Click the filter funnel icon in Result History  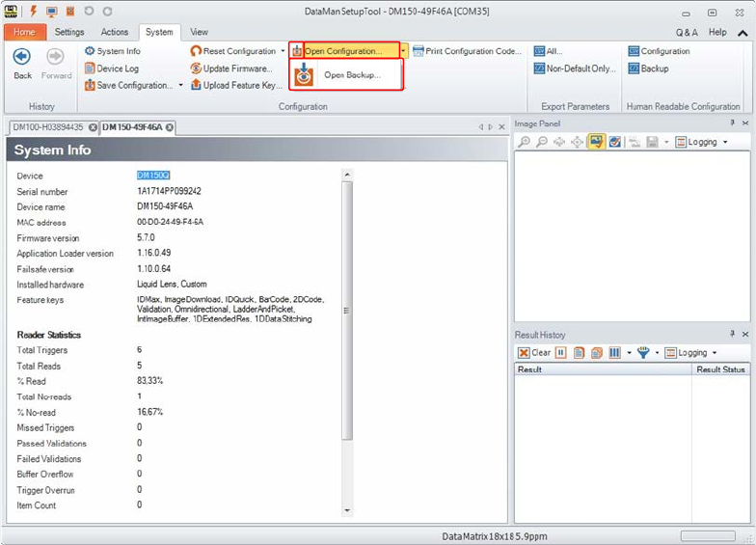[643, 353]
